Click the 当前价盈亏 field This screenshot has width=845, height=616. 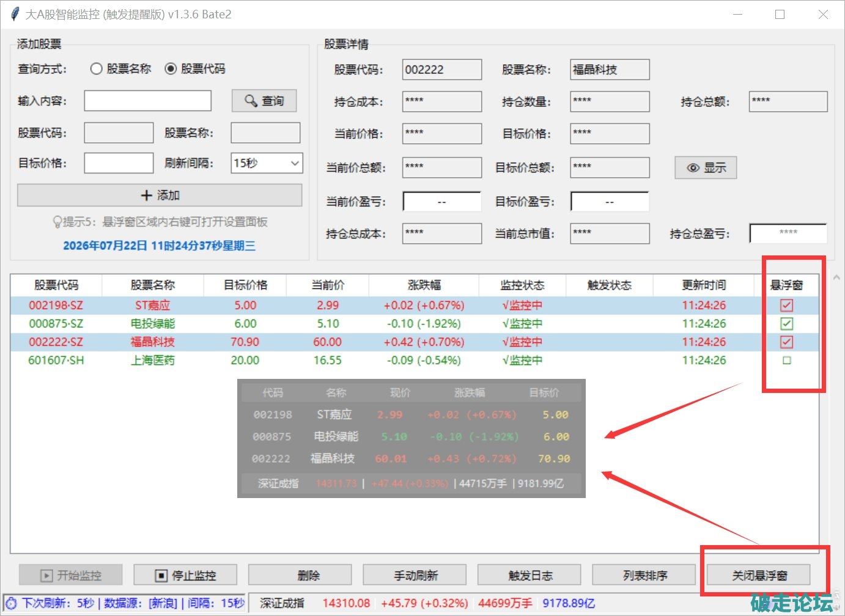442,202
